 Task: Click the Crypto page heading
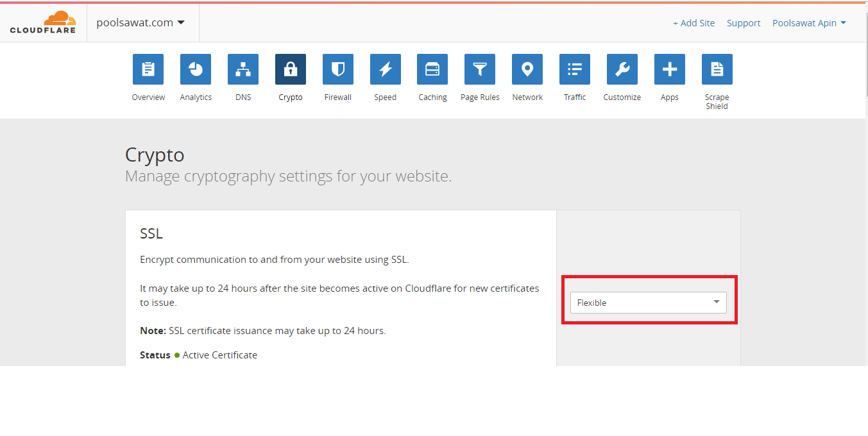point(155,155)
